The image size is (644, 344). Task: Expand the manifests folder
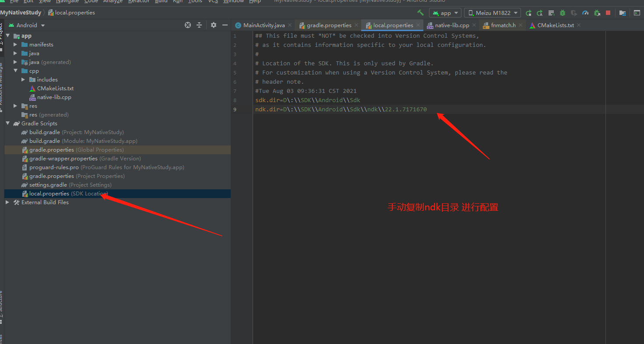15,45
